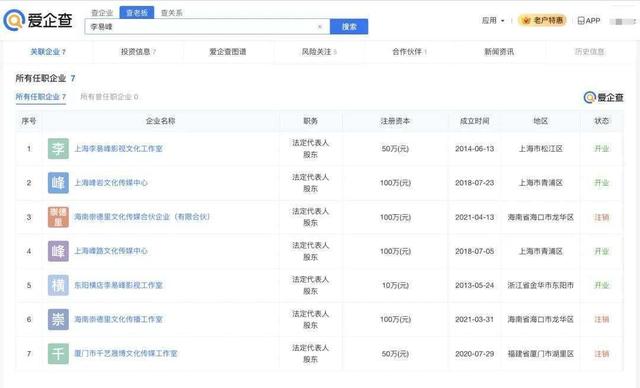Click the orange 崇德里 company avatar icon
The image size is (640, 388).
click(58, 217)
